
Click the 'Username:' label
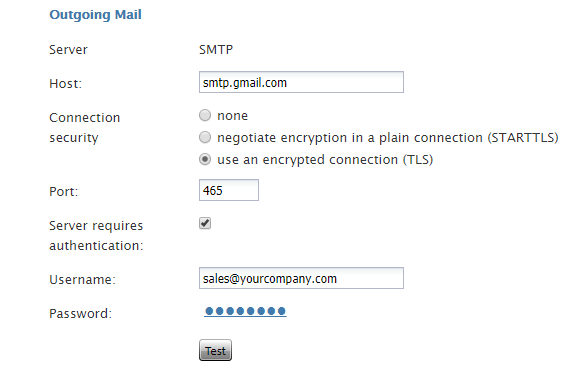pos(83,280)
